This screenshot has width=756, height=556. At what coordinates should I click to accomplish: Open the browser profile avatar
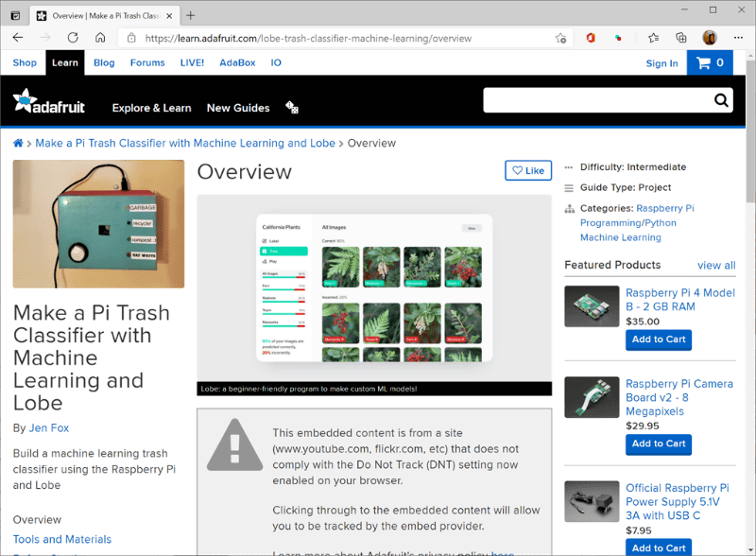tap(710, 38)
